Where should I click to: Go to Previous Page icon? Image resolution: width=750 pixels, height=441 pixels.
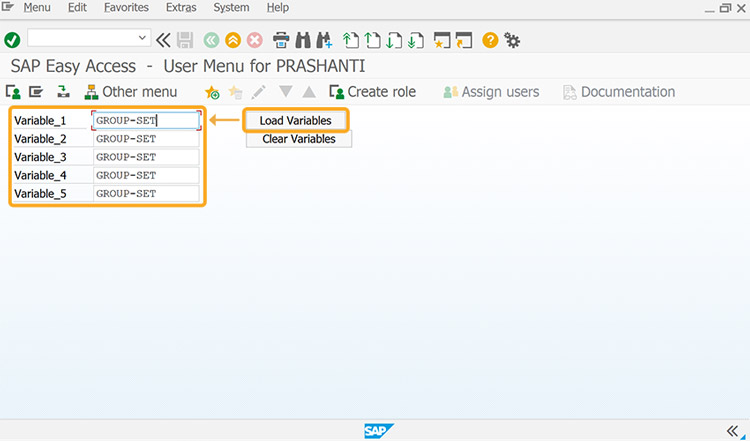372,40
